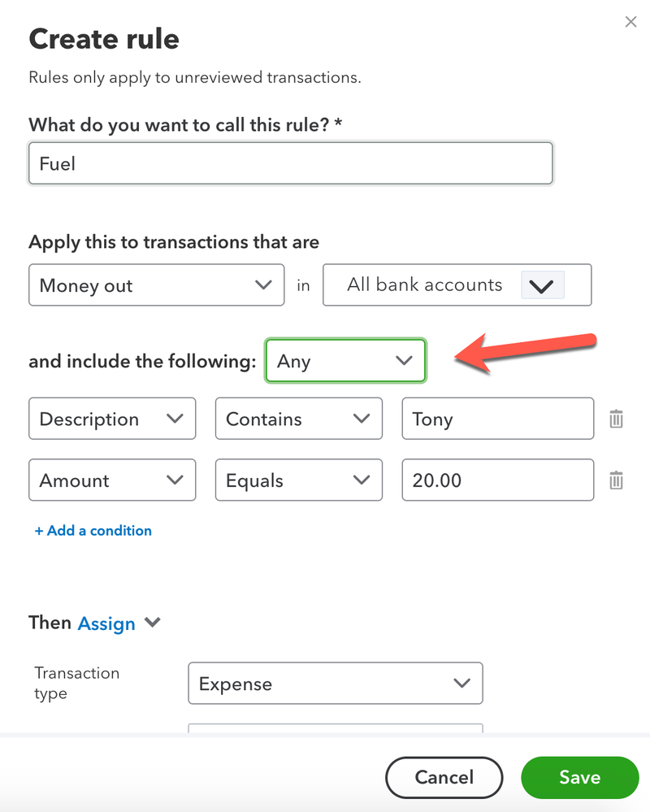Screen dimensions: 650x812
Task: Close the Create rule dialog
Action: coord(630,22)
